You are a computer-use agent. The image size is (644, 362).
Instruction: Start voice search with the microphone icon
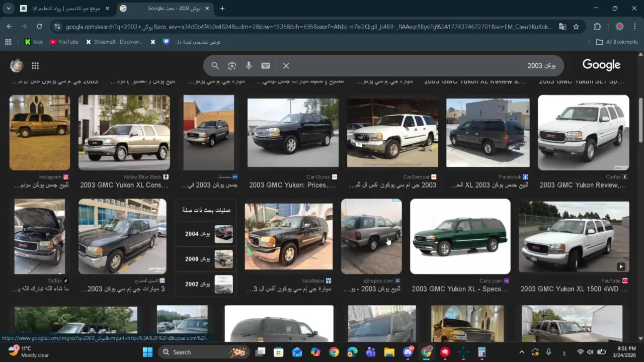click(x=249, y=66)
